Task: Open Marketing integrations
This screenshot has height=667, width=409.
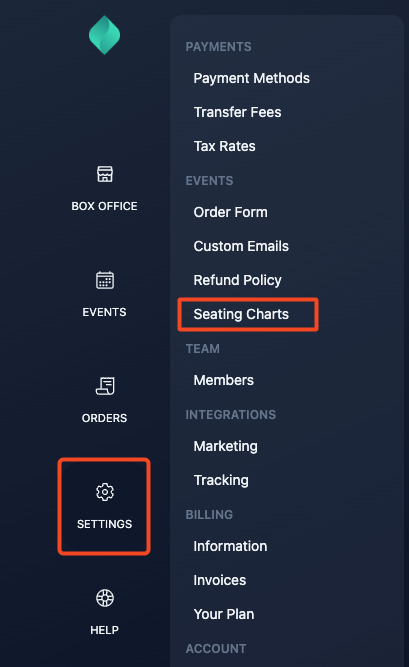Action: (x=226, y=446)
